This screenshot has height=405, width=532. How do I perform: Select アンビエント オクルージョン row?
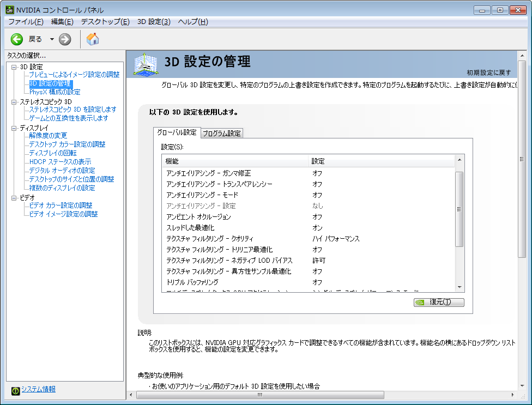coord(309,217)
